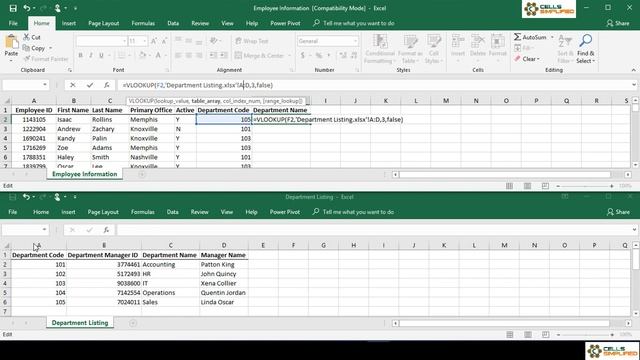The image size is (640, 360).
Task: Click Share in the top Excel window
Action: 618,23
